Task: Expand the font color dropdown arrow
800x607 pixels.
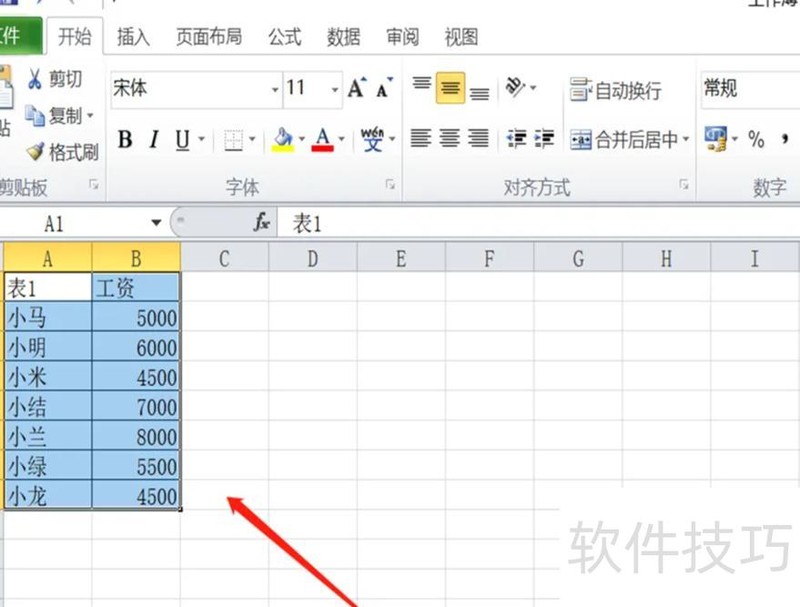Action: 341,139
